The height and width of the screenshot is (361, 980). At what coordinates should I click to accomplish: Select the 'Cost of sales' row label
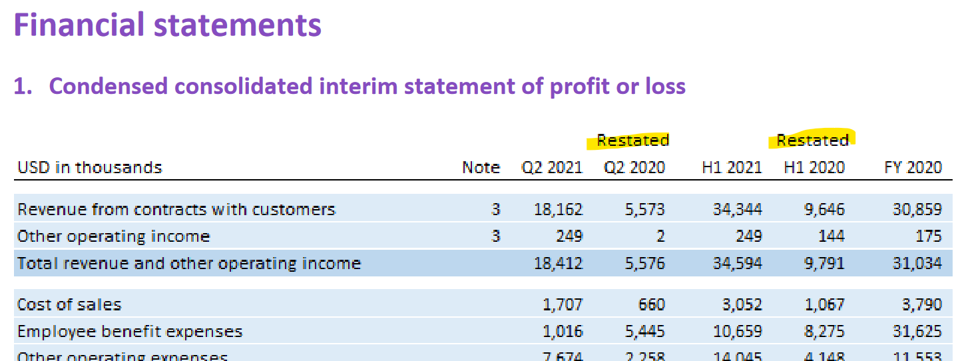coord(69,305)
